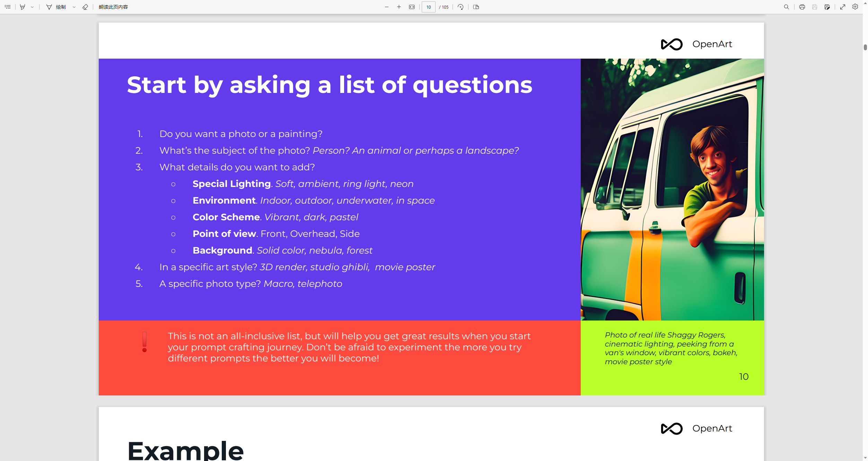This screenshot has height=461, width=868.
Task: Zoom out with the minus button
Action: 387,7
